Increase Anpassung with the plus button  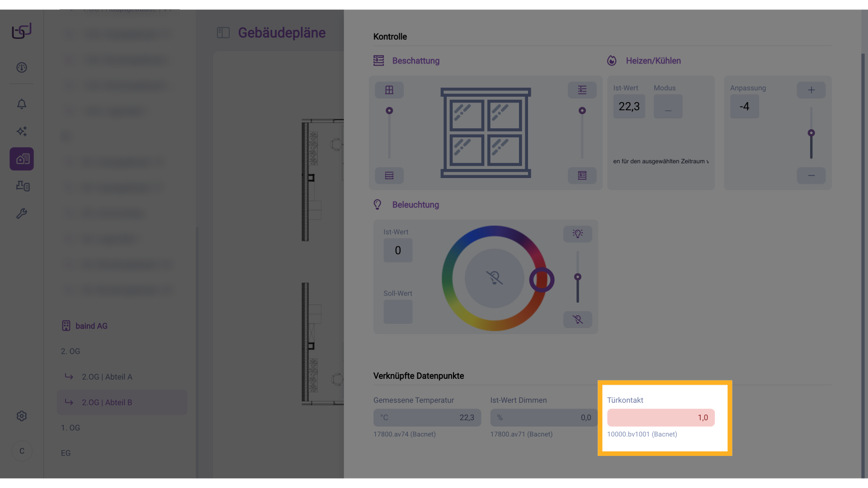811,90
